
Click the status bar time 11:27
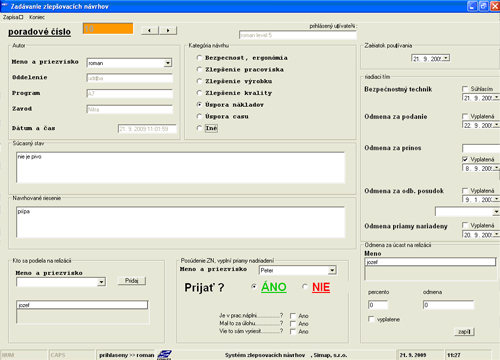point(454,355)
